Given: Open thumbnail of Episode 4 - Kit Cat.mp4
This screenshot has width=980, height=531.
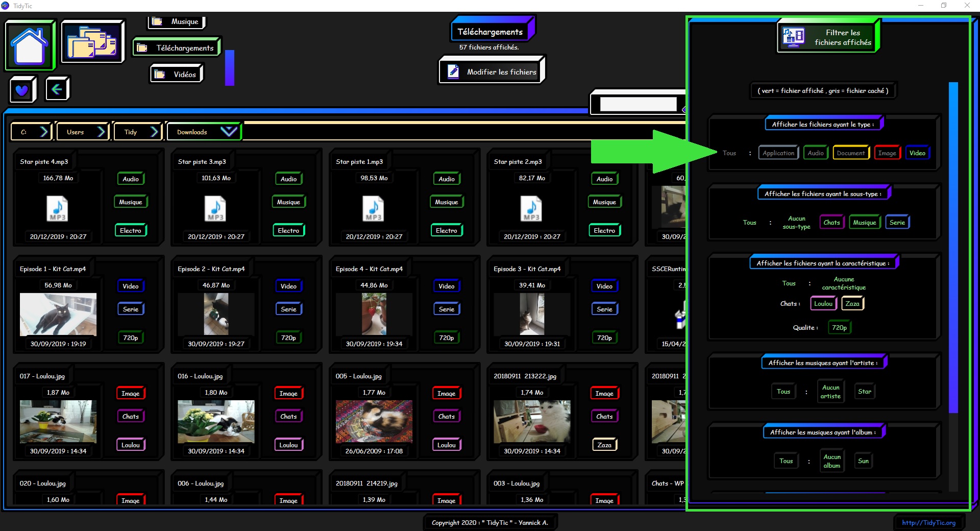Looking at the screenshot, I should pyautogui.click(x=374, y=314).
